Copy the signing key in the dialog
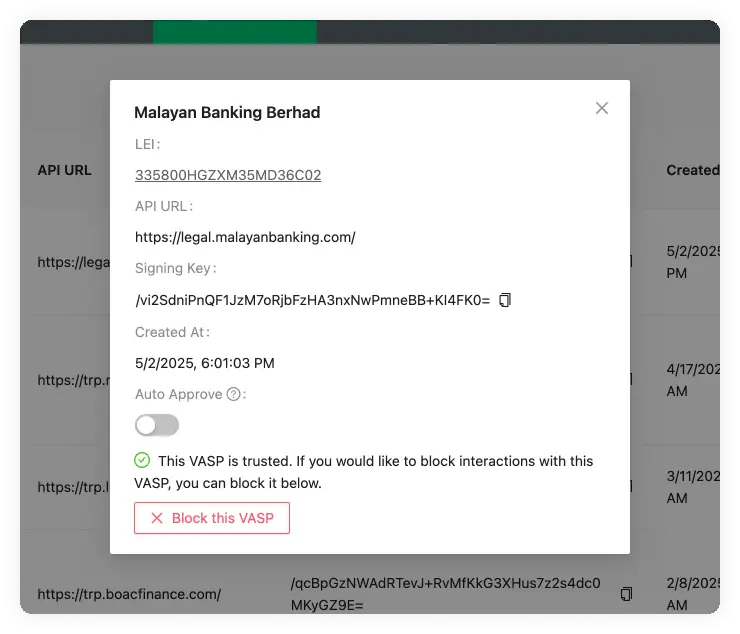The width and height of the screenshot is (740, 634). click(505, 300)
